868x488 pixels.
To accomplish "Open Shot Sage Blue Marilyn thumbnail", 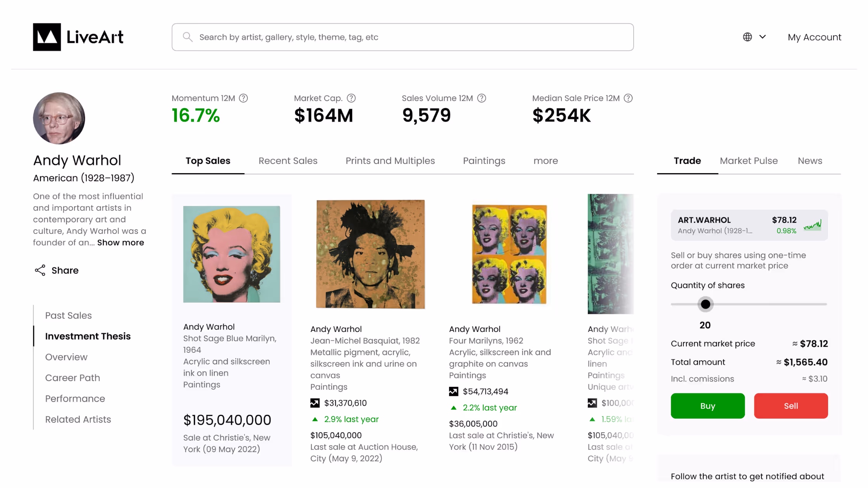I will click(x=231, y=254).
